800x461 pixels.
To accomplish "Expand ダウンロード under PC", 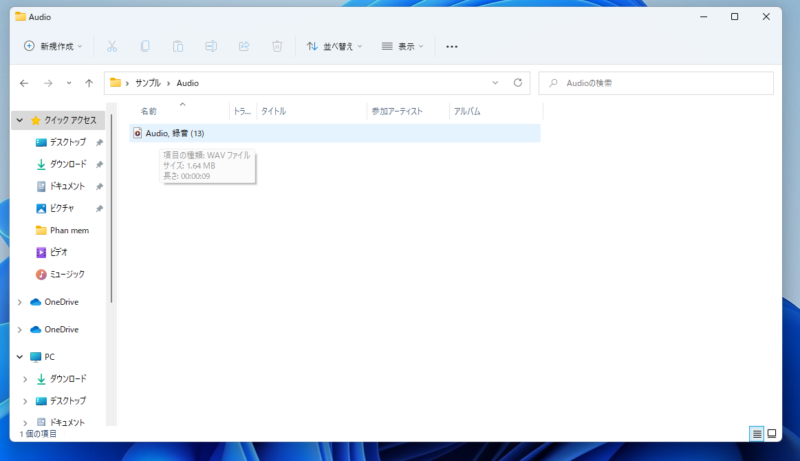I will click(25, 379).
